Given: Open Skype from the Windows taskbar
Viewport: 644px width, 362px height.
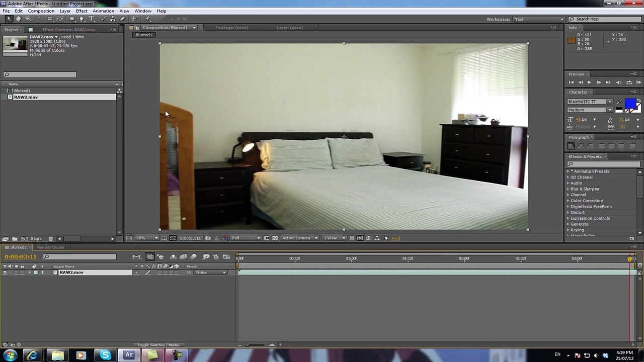Looking at the screenshot, I should (x=105, y=356).
